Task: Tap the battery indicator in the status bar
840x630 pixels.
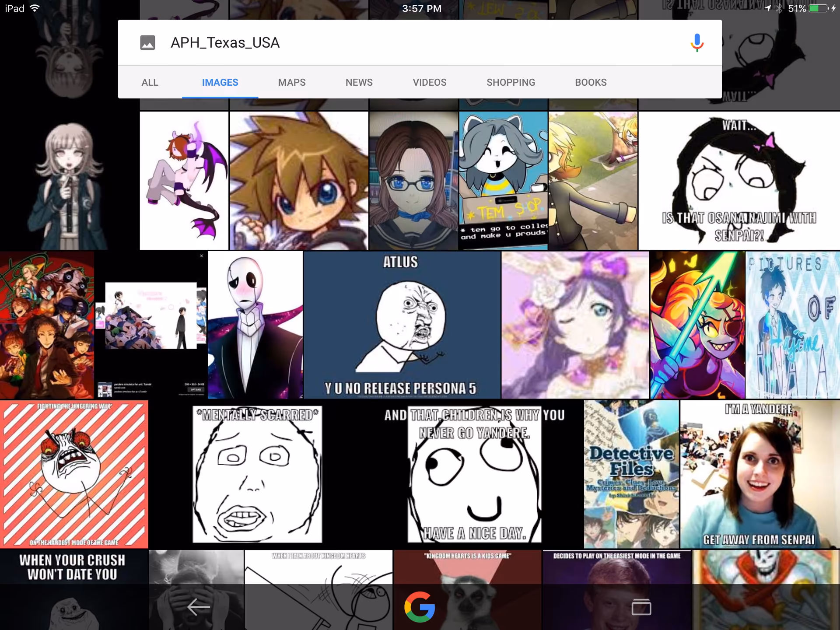Action: tap(819, 8)
